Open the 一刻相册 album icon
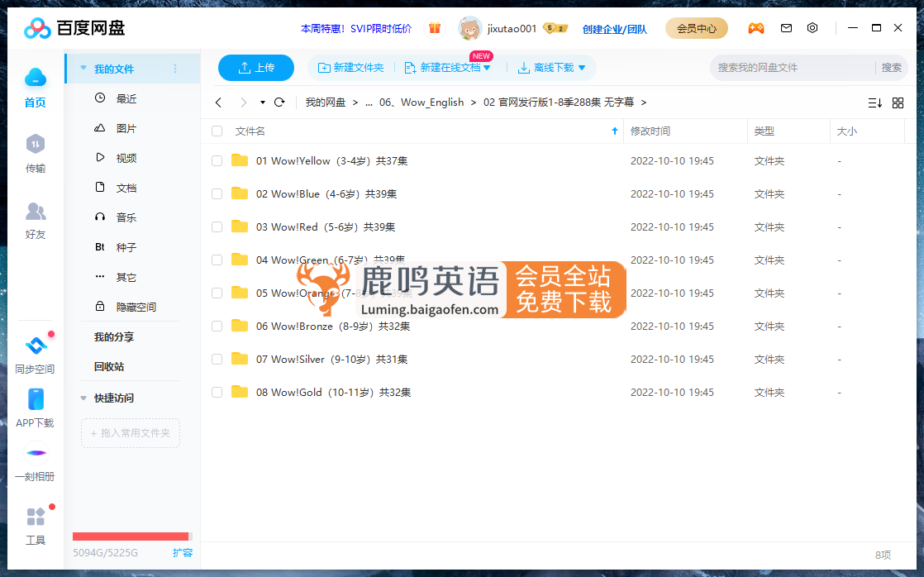This screenshot has width=924, height=577. pyautogui.click(x=36, y=453)
